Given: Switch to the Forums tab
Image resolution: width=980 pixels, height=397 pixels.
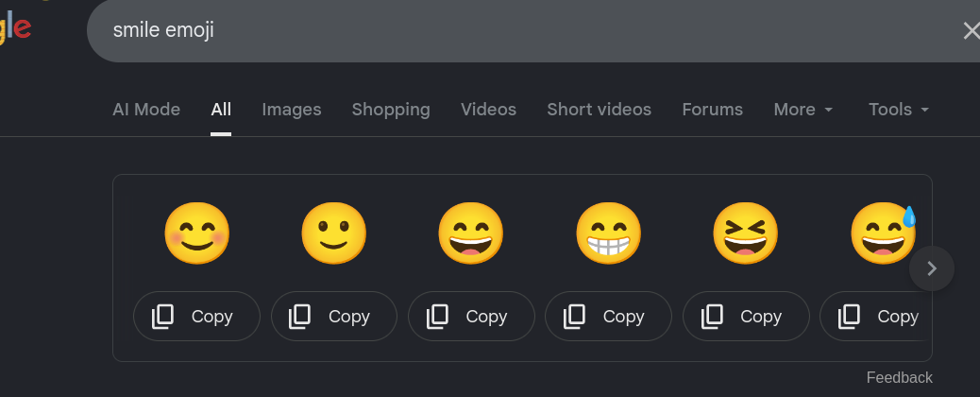Looking at the screenshot, I should click(713, 110).
